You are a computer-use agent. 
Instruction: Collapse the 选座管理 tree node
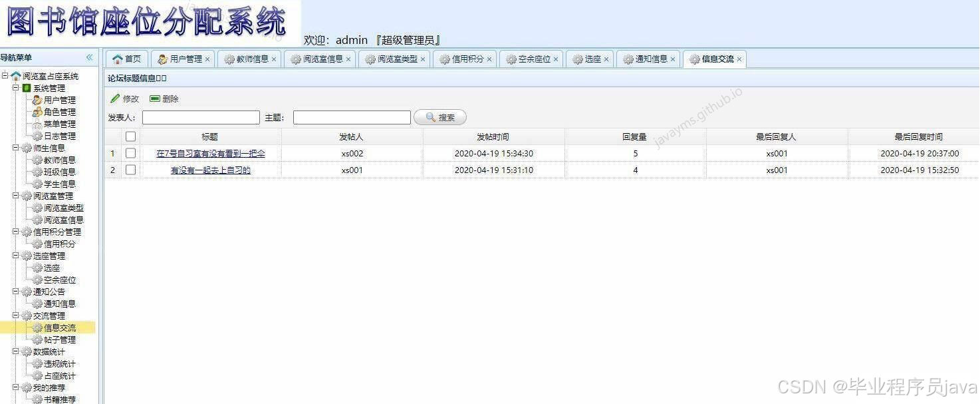(15, 256)
